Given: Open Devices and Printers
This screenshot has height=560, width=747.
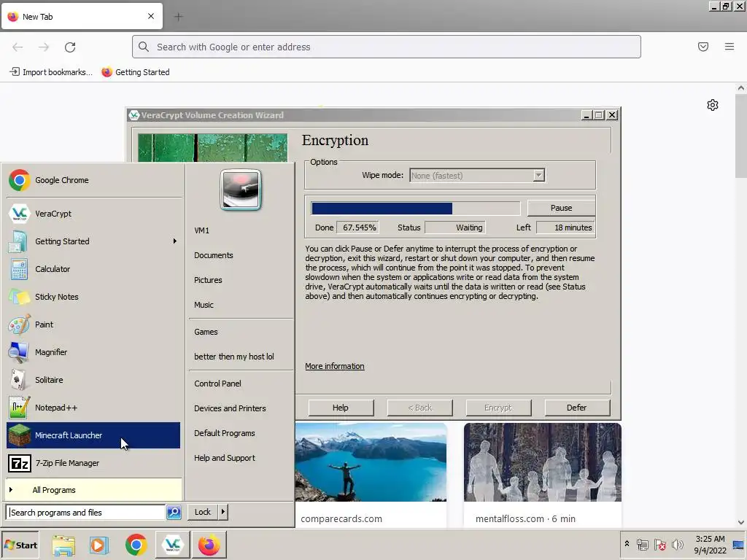Looking at the screenshot, I should 230,408.
